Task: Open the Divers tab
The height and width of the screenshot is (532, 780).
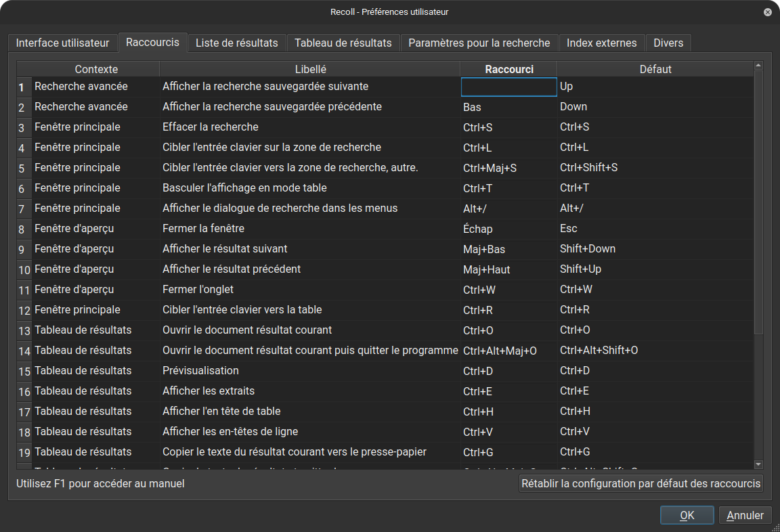Action: 668,43
